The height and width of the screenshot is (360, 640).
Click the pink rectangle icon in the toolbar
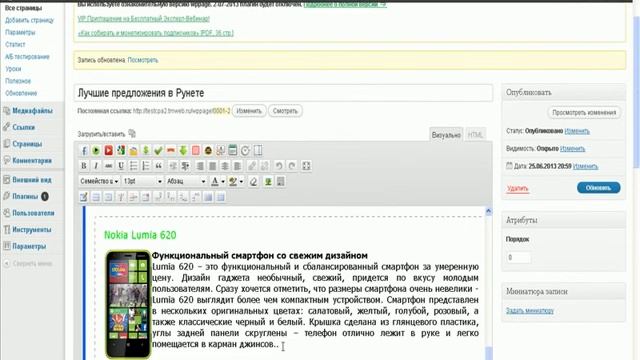(196, 151)
